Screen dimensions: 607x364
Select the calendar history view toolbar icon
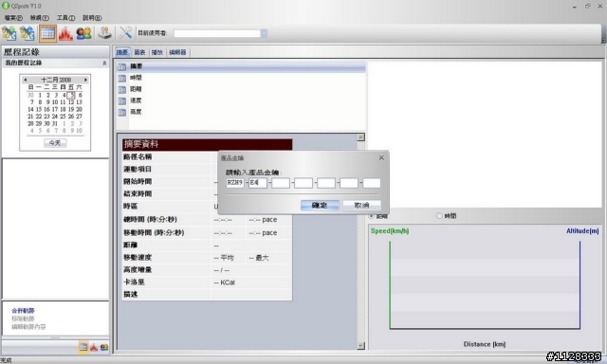click(47, 33)
